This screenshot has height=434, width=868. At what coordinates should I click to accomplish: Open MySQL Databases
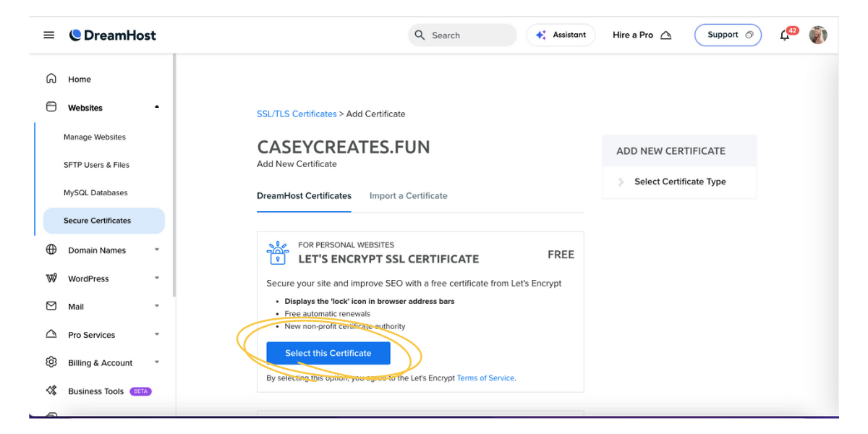95,193
